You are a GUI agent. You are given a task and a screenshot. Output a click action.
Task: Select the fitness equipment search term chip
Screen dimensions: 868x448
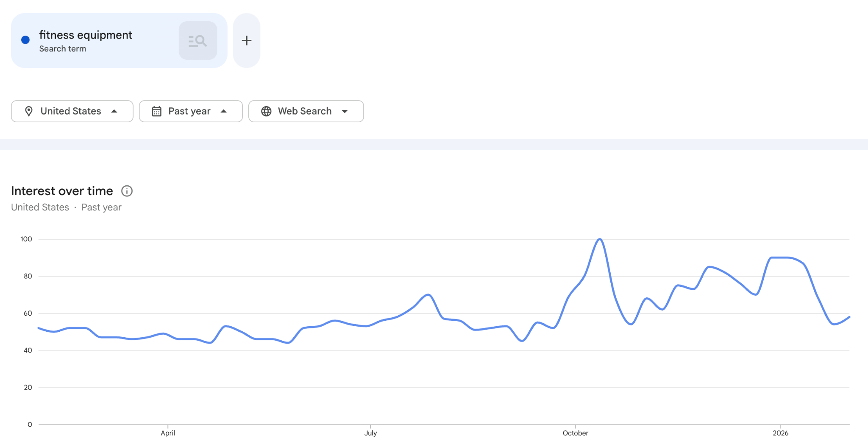click(86, 35)
